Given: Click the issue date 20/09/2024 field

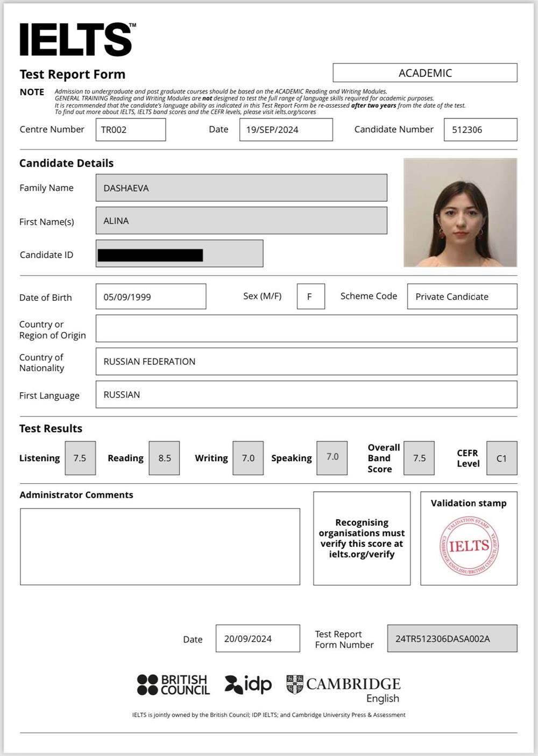Looking at the screenshot, I should point(258,639).
